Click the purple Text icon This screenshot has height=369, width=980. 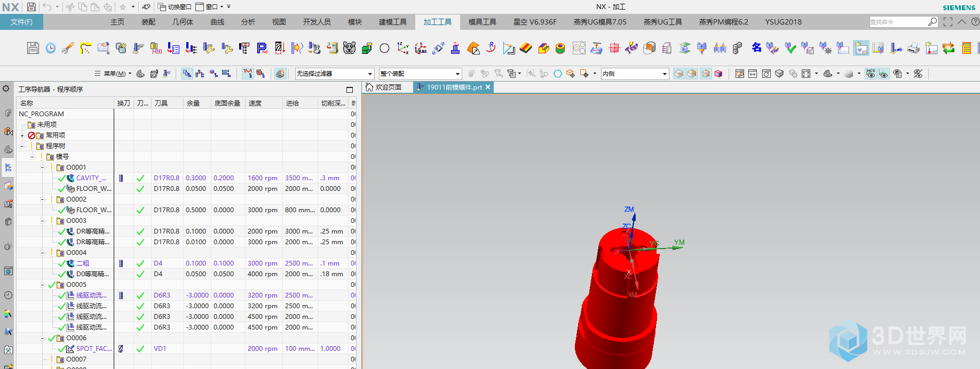631,48
